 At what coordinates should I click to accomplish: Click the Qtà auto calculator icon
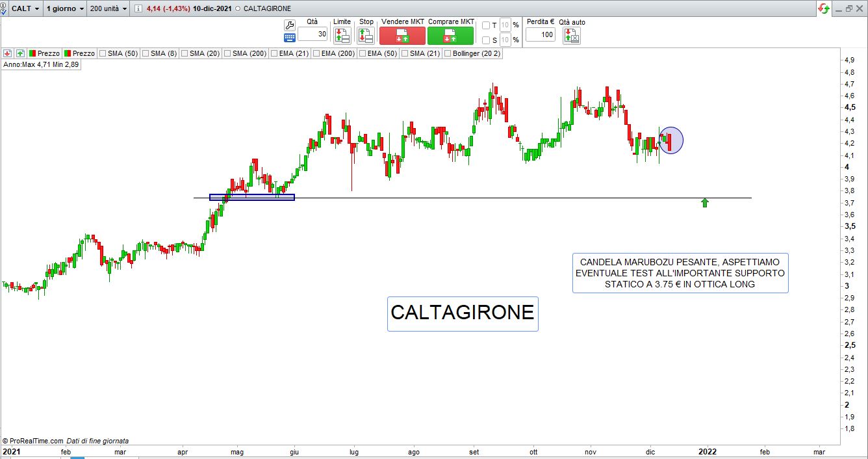(x=572, y=36)
